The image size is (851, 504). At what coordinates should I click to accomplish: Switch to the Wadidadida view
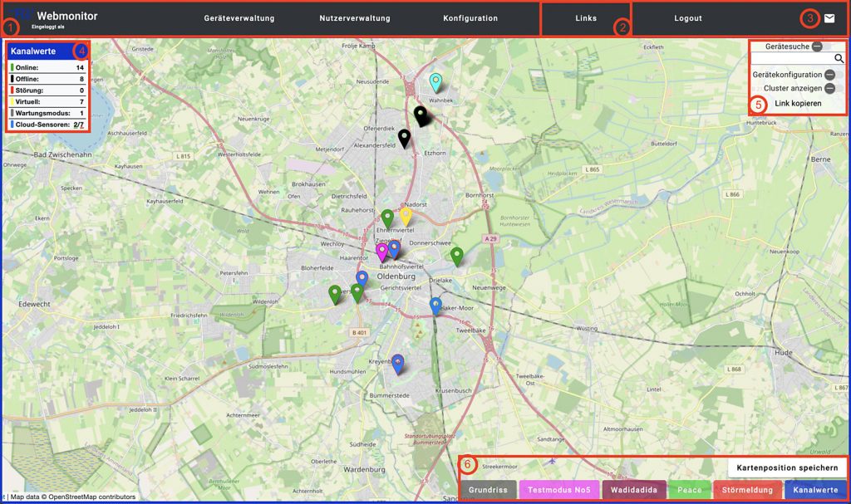[x=634, y=490]
